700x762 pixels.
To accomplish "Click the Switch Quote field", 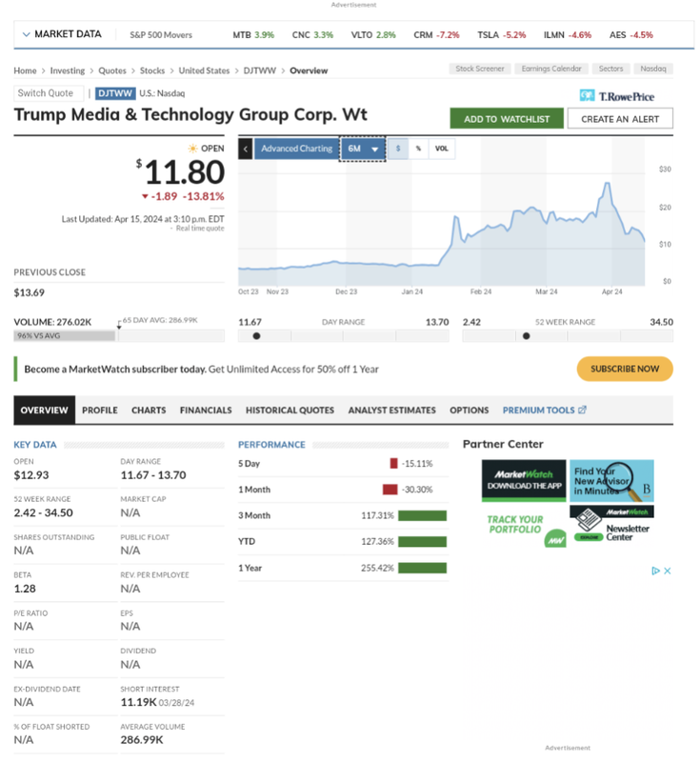I will (49, 93).
